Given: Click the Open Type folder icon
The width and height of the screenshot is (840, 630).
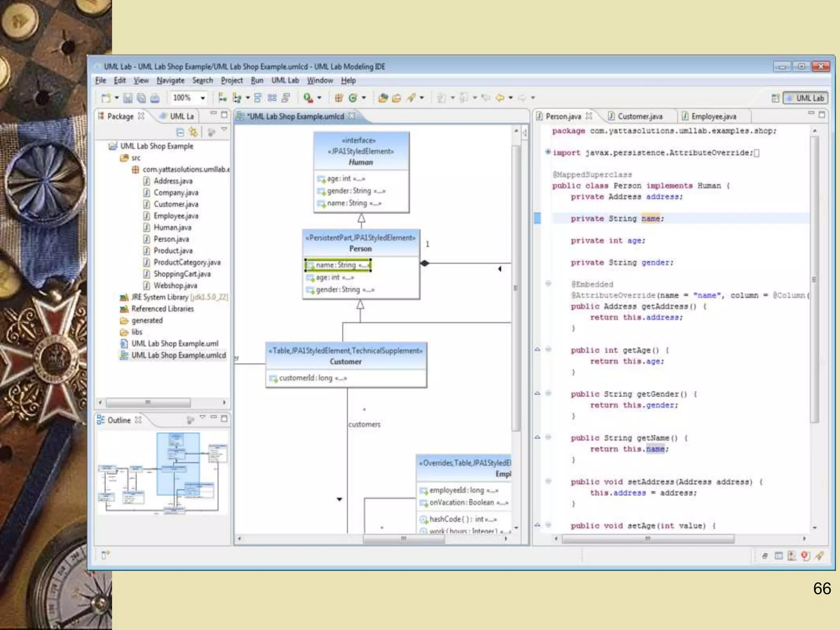Looking at the screenshot, I should tap(383, 98).
